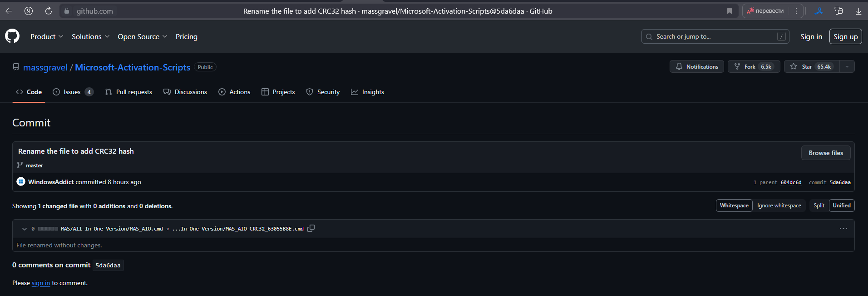The width and height of the screenshot is (868, 296).
Task: Switch diff view to Split
Action: 819,206
